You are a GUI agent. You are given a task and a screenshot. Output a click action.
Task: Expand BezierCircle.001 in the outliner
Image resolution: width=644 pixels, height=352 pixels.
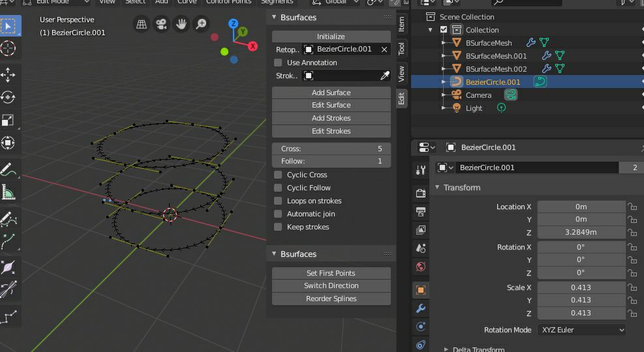[444, 82]
